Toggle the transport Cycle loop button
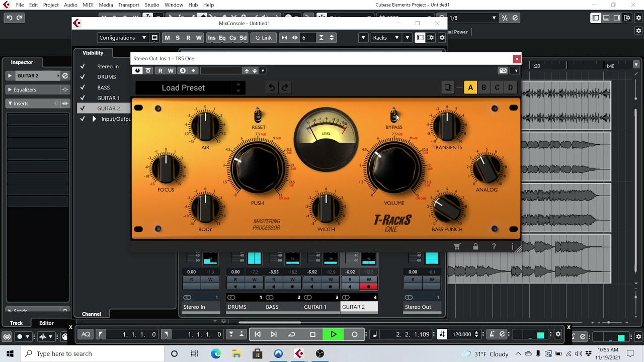The image size is (644, 362). click(291, 334)
